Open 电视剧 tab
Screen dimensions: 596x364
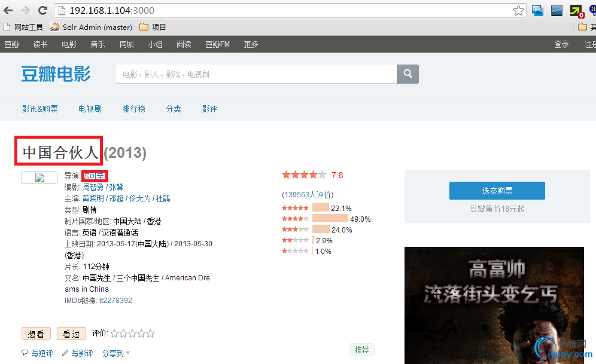pos(90,109)
